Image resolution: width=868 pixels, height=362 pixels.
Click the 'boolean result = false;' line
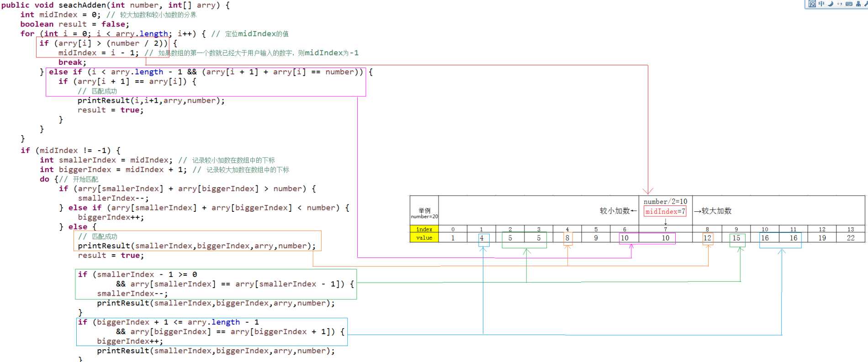pos(74,24)
